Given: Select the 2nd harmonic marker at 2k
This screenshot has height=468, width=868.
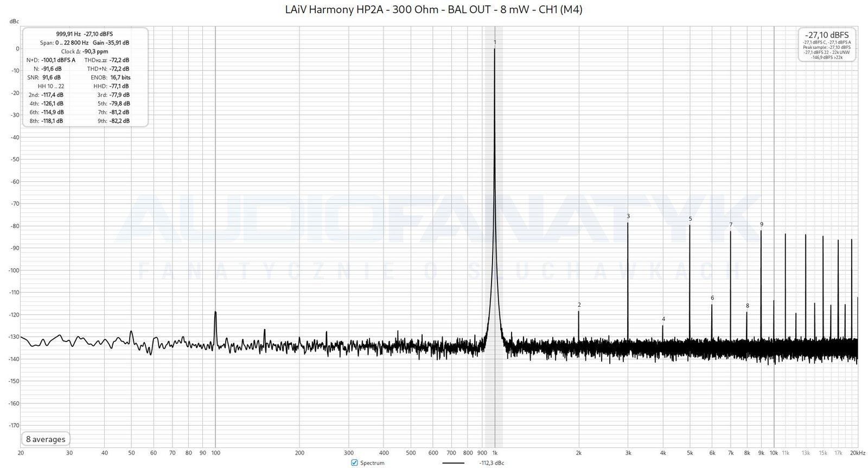Looking at the screenshot, I should (x=579, y=305).
